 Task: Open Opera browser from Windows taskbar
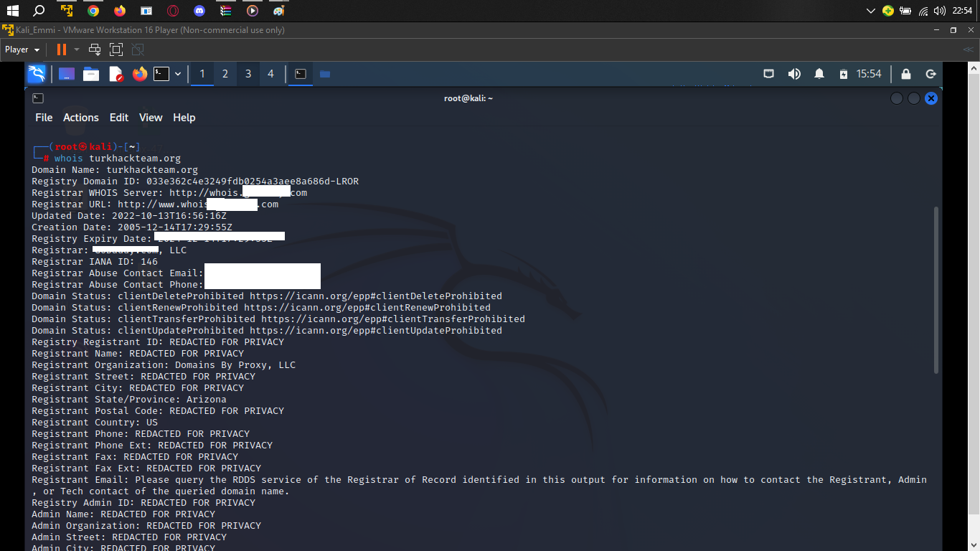173,11
